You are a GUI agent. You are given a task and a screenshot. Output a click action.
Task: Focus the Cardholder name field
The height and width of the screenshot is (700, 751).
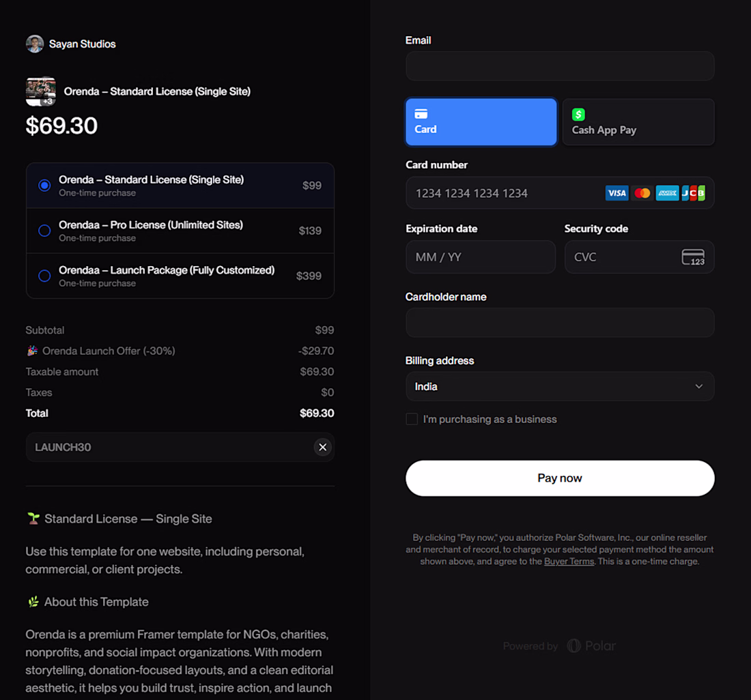pos(560,323)
